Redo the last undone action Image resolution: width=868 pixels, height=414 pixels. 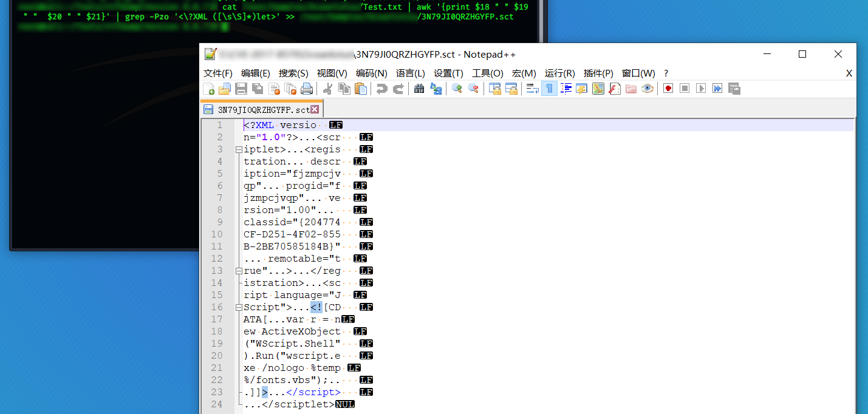point(398,89)
